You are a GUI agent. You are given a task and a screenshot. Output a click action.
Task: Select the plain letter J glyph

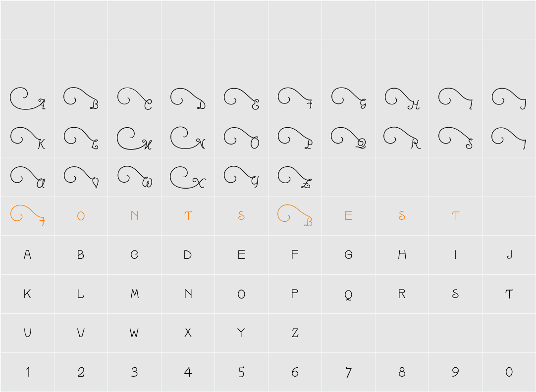click(x=509, y=255)
